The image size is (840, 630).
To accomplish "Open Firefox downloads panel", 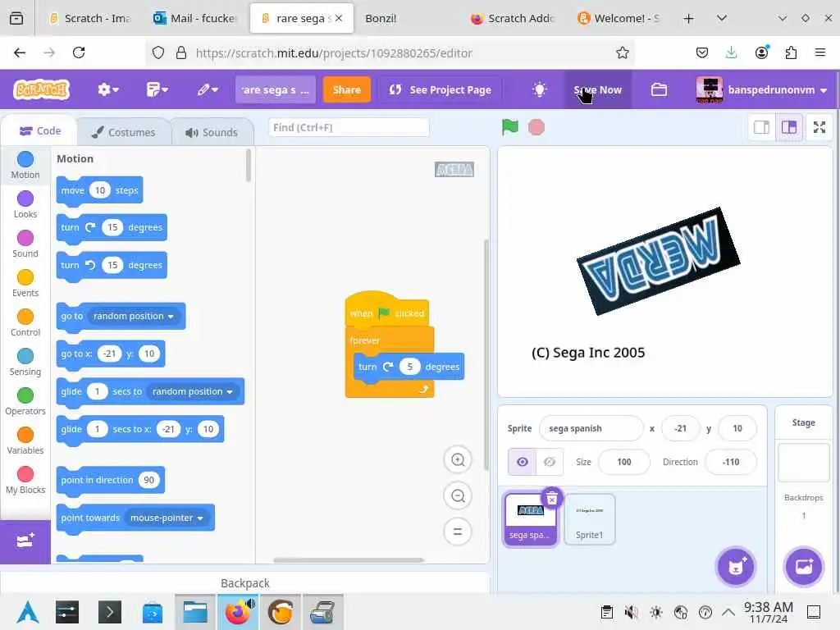I will click(731, 52).
